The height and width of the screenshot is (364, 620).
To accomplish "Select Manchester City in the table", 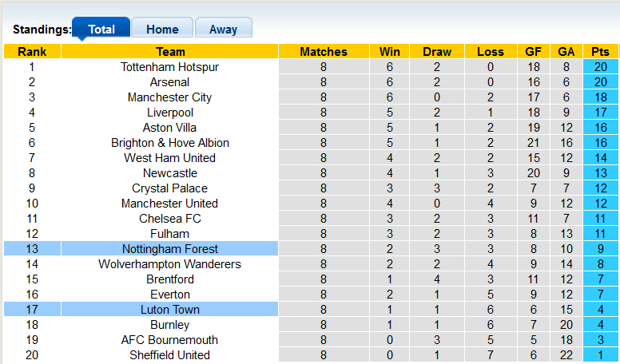I will tap(169, 97).
